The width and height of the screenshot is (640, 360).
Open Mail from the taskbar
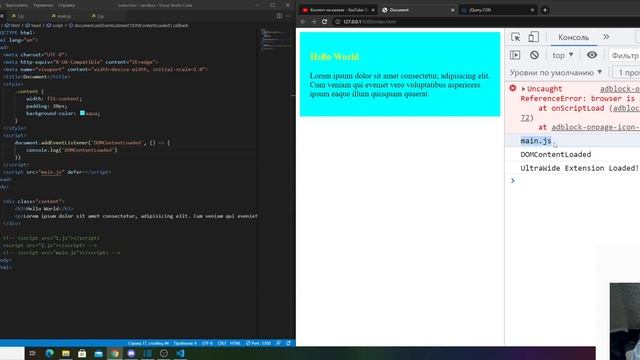pos(98,353)
